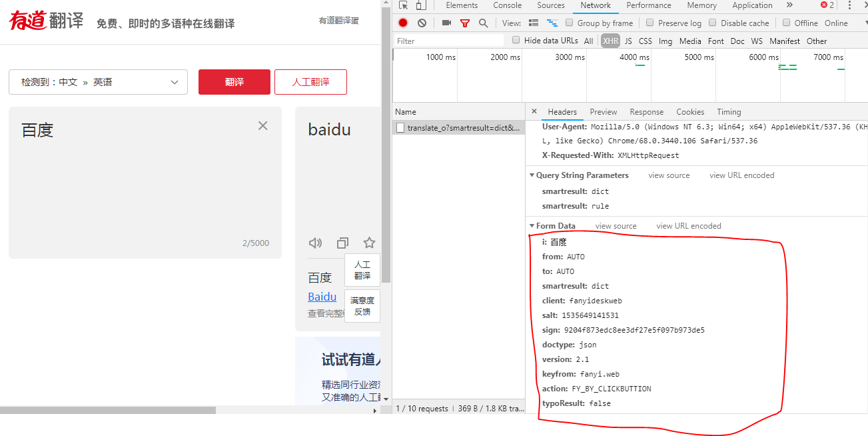
Task: Open more DevTools tabs chevron
Action: click(x=789, y=5)
